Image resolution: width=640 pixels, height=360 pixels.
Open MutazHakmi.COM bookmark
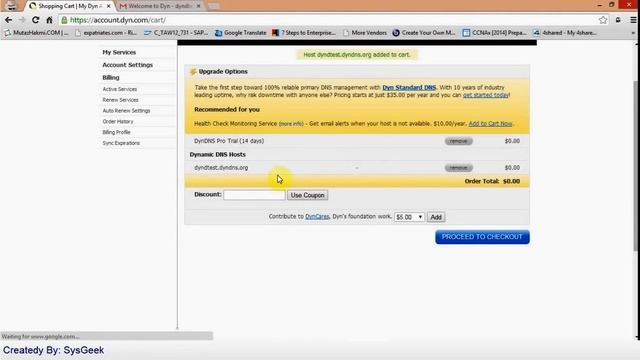point(37,33)
